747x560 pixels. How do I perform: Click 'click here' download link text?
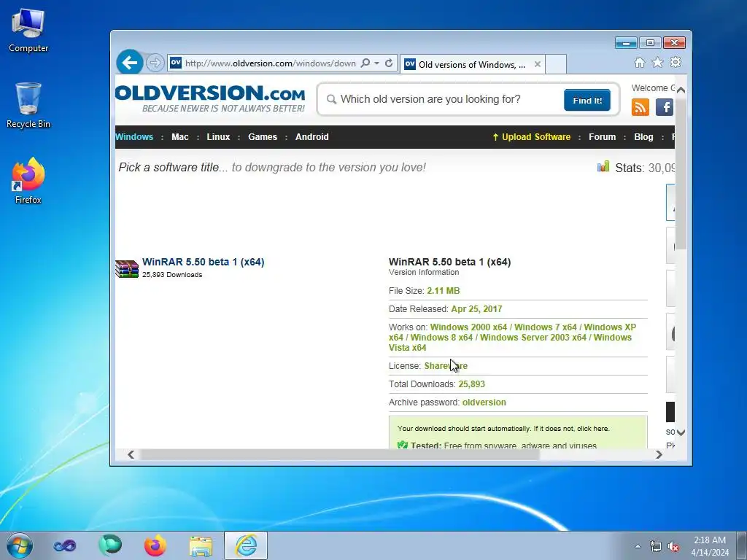[x=592, y=429]
